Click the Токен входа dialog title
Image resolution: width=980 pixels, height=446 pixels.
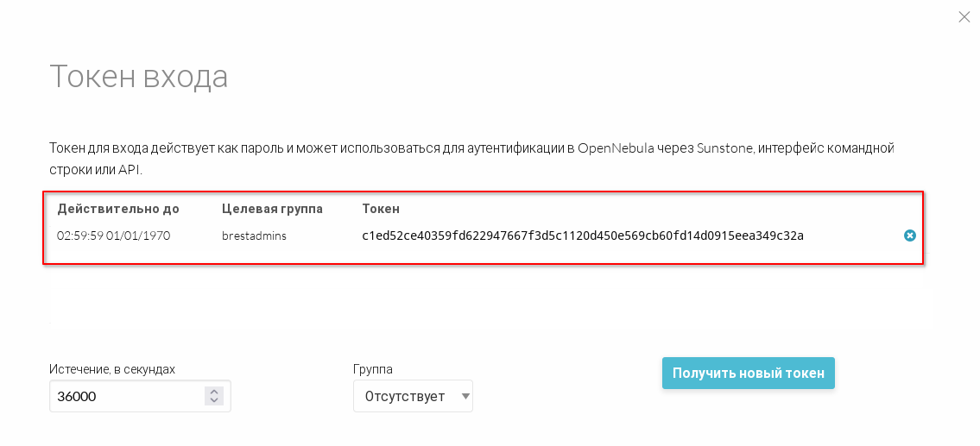point(139,77)
